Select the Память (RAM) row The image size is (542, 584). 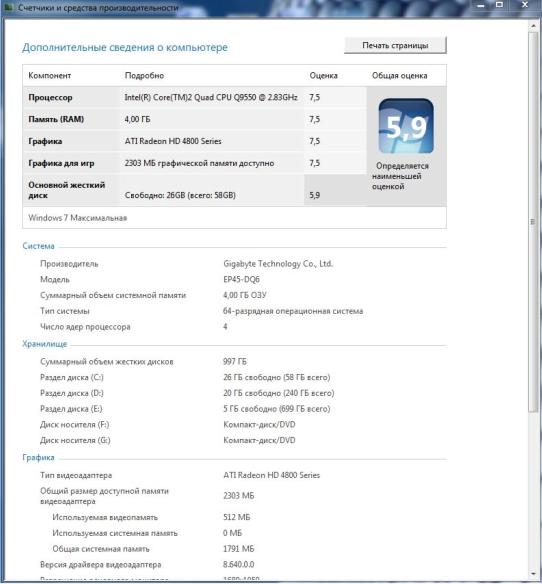[195, 119]
